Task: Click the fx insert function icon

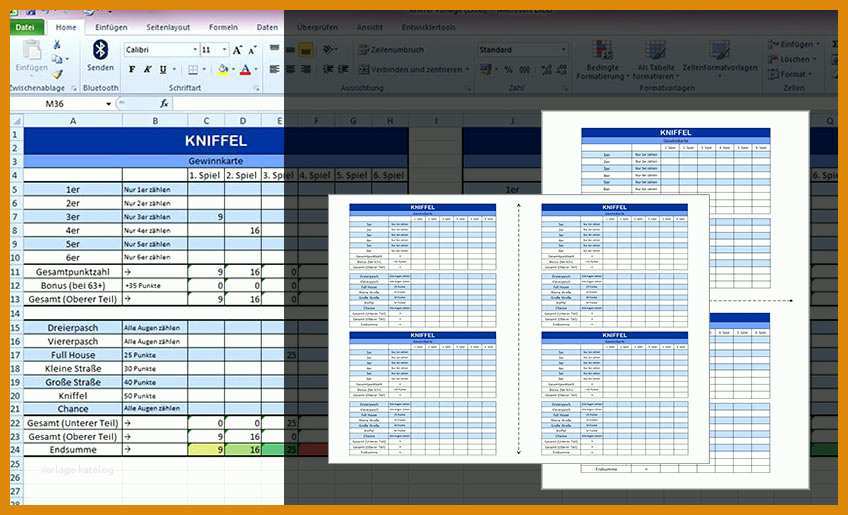Action: (164, 103)
